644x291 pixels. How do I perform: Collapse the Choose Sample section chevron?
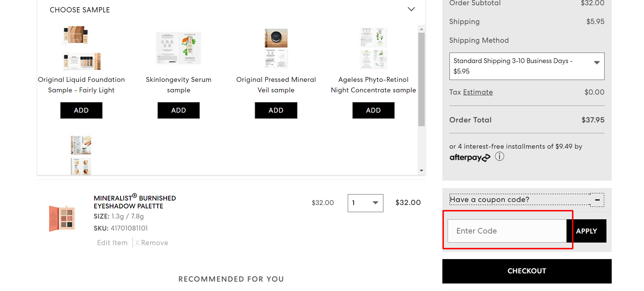point(411,9)
